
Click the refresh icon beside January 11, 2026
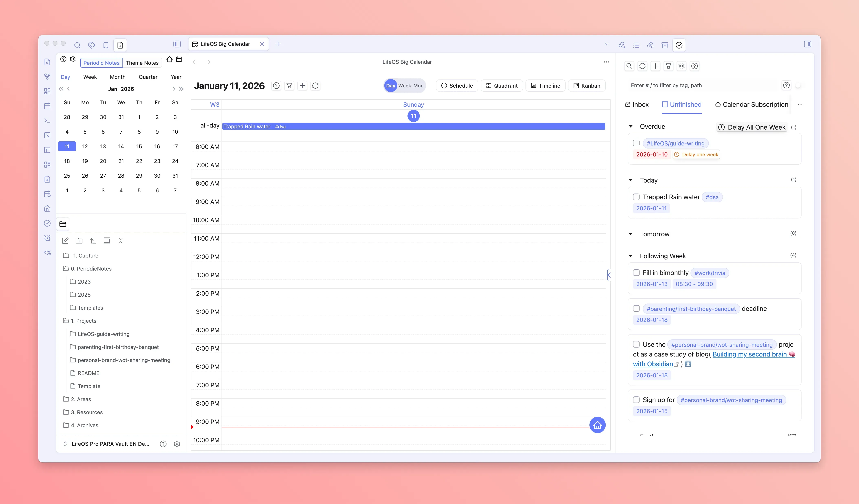pyautogui.click(x=315, y=86)
